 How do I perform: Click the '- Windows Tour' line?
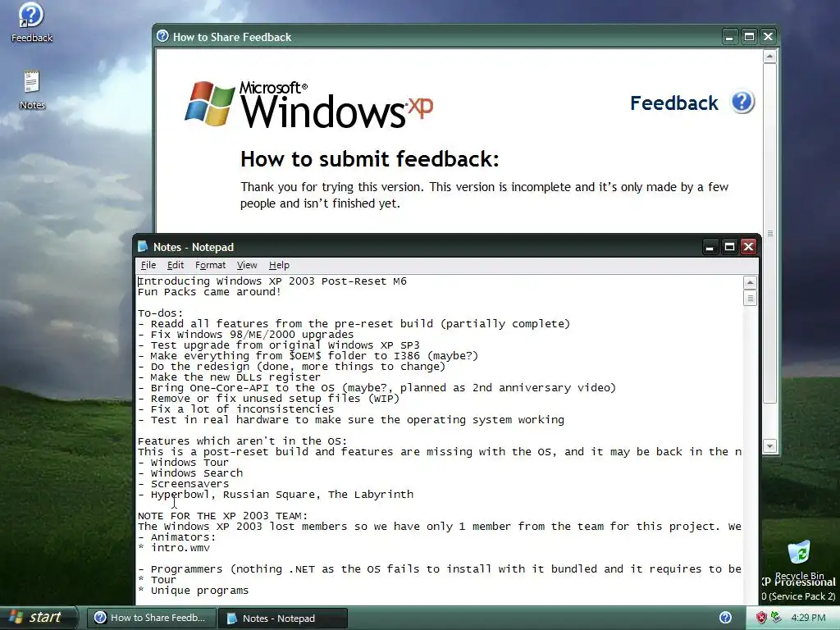pyautogui.click(x=183, y=463)
